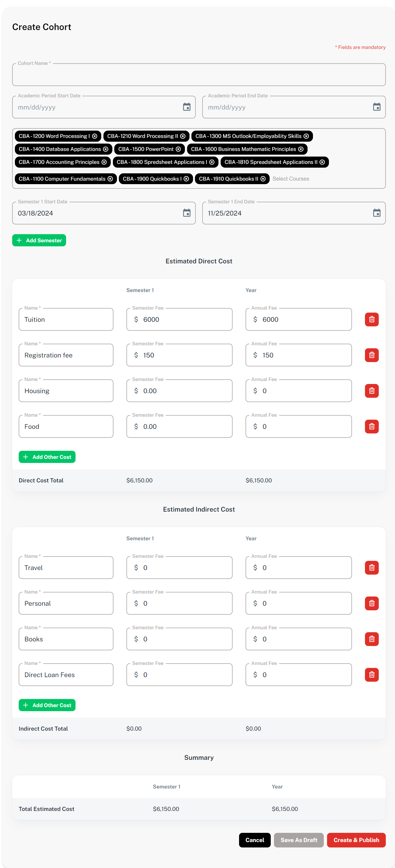Open calendar for Academic Period End Date
Screen dimensions: 395x868
(376, 107)
